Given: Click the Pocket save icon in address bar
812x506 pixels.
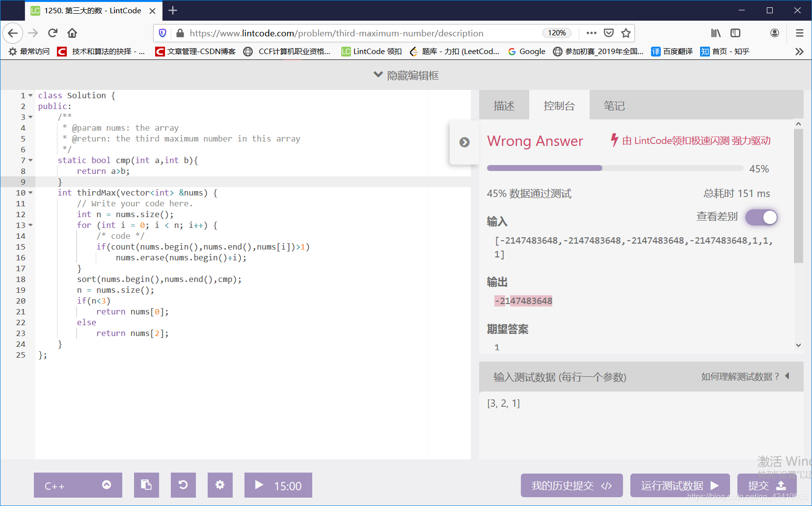Looking at the screenshot, I should pyautogui.click(x=609, y=33).
